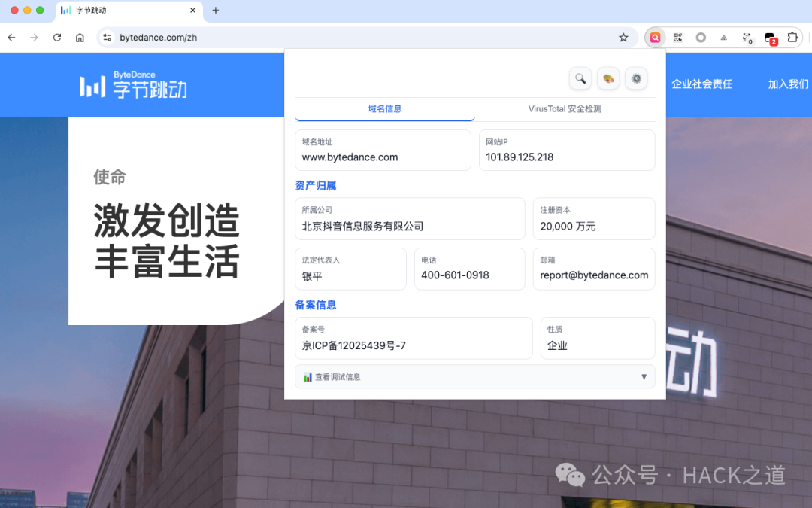
Task: Open the 备案信息 section
Action: [x=317, y=305]
